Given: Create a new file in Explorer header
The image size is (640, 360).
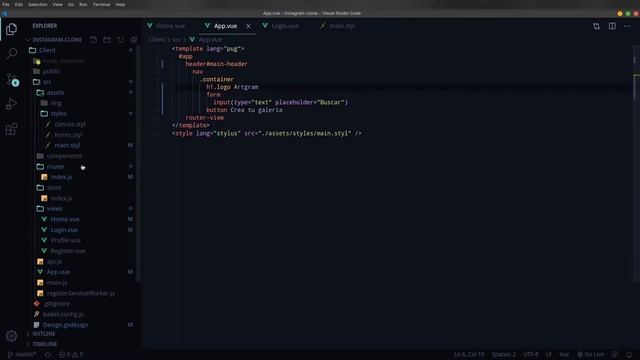Looking at the screenshot, I should coord(93,40).
